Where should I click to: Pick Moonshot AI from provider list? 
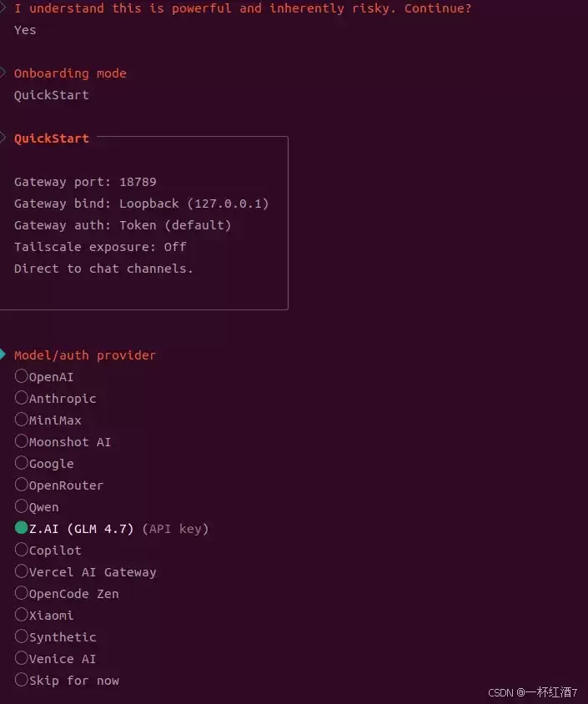[22, 441]
